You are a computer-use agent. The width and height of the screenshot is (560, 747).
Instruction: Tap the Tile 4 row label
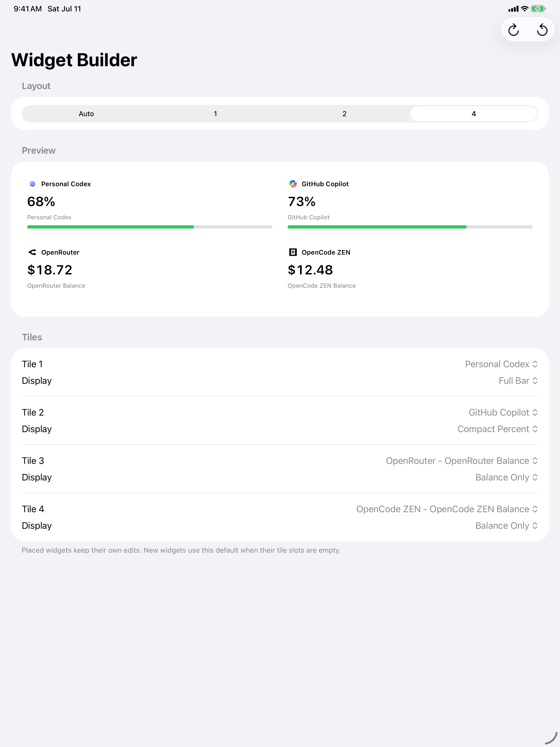pyautogui.click(x=33, y=509)
